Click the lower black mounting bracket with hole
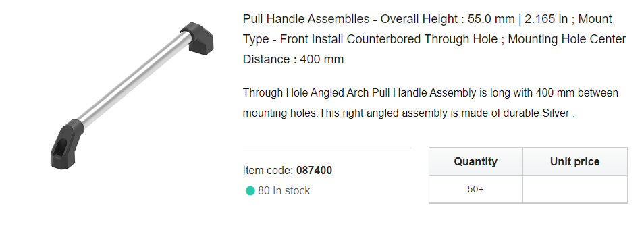The height and width of the screenshot is (243, 644). 66,144
